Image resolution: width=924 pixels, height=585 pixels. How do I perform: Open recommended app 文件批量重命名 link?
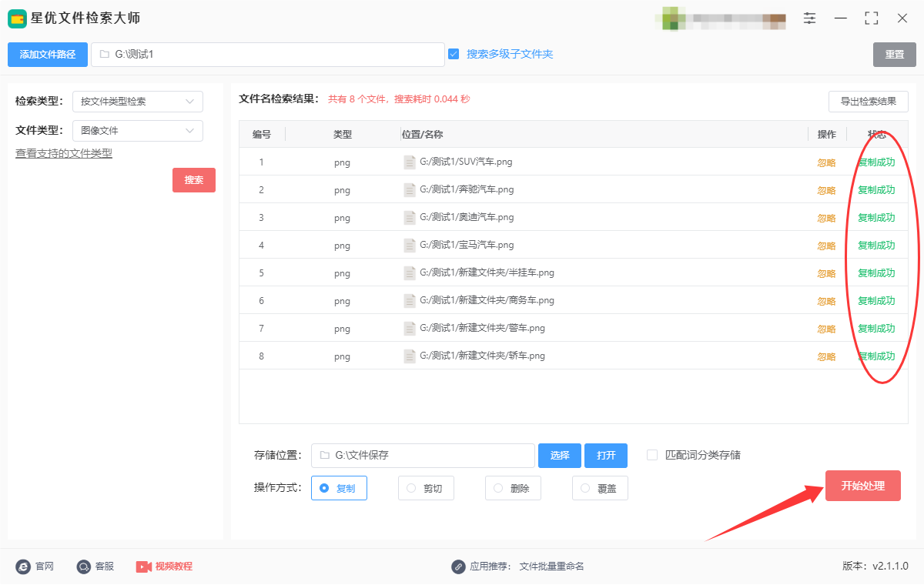click(551, 567)
